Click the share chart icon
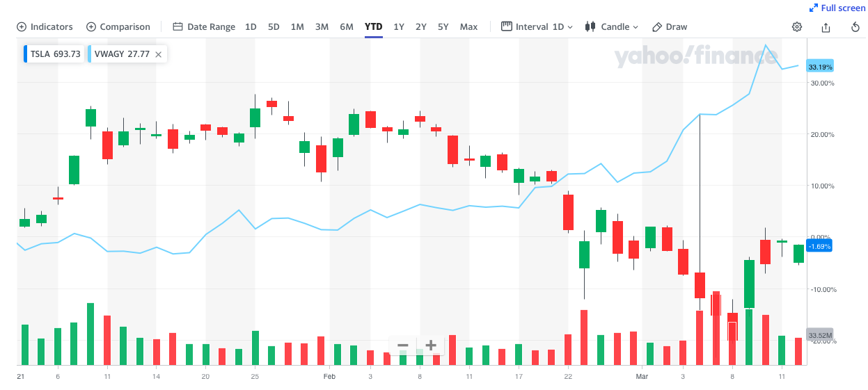868x390 pixels. 826,27
